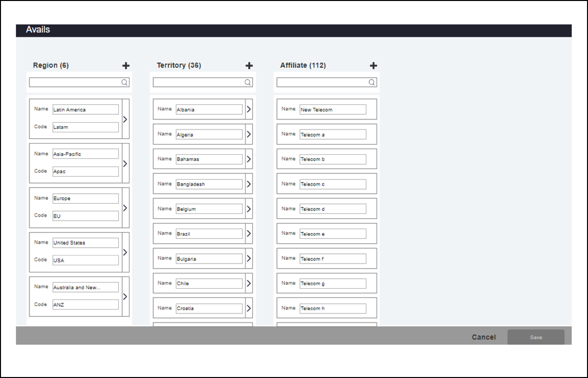The width and height of the screenshot is (588, 378).
Task: Click into the Affiliate search box
Action: click(322, 83)
